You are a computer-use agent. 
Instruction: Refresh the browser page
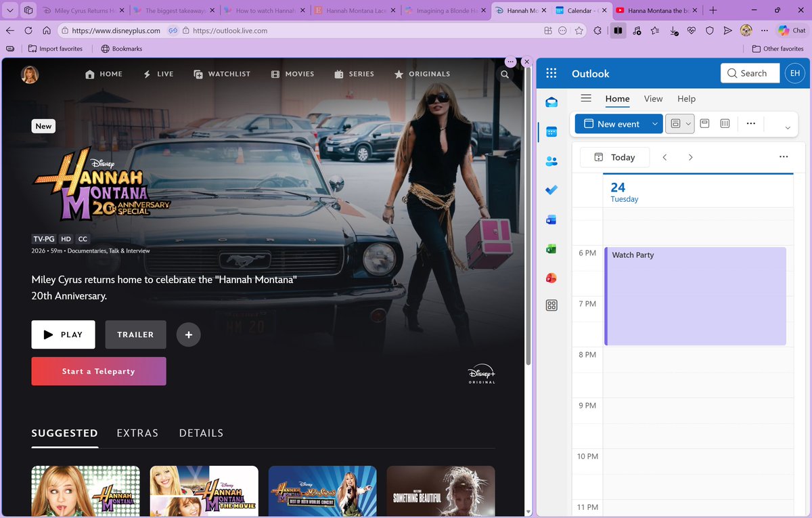coord(28,30)
